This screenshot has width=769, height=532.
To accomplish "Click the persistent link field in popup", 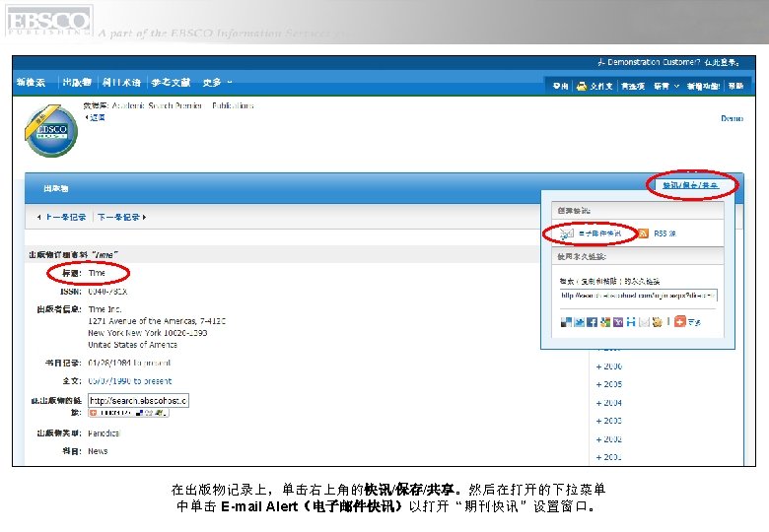I will [639, 296].
